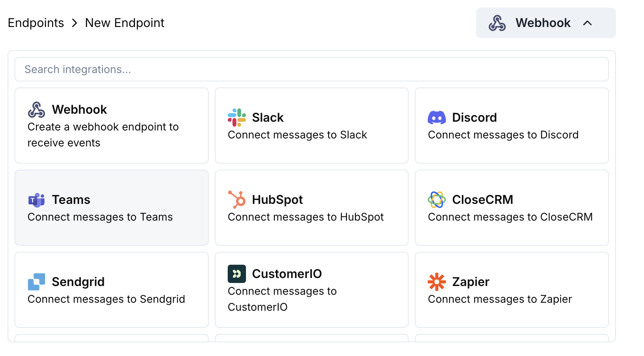The height and width of the screenshot is (356, 644).
Task: Click the Zapier asterisk icon
Action: coord(436,282)
